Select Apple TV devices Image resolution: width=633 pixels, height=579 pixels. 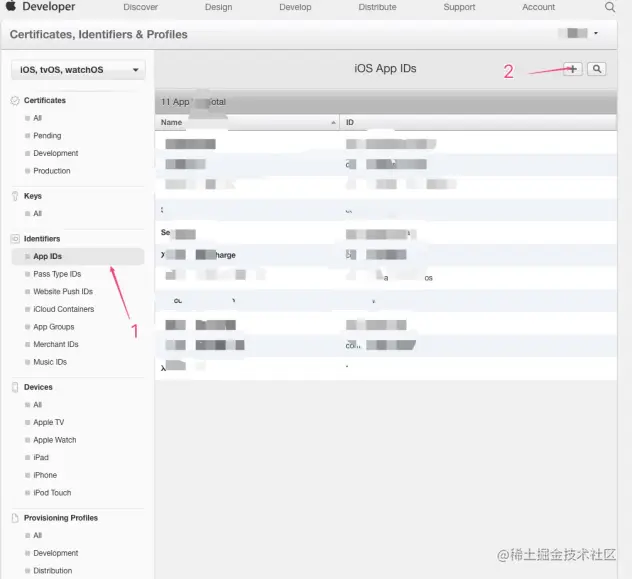pyautogui.click(x=48, y=422)
